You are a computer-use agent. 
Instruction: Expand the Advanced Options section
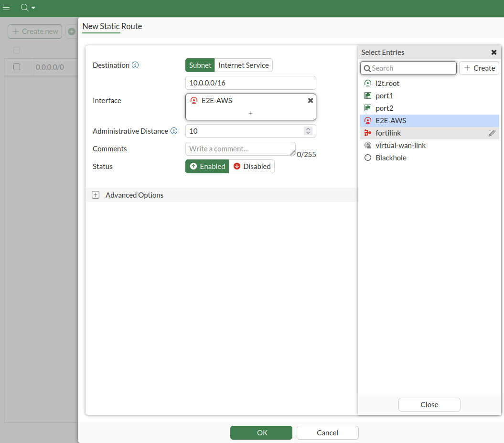pyautogui.click(x=96, y=195)
